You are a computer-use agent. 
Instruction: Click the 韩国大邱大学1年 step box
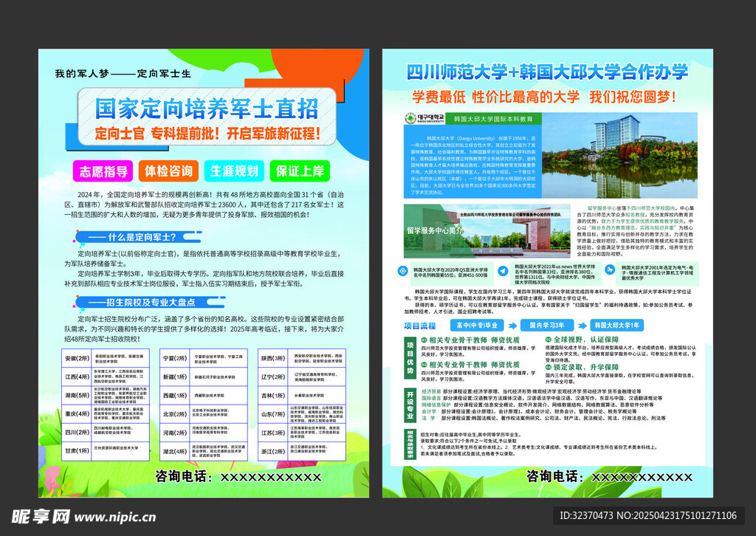click(x=616, y=326)
